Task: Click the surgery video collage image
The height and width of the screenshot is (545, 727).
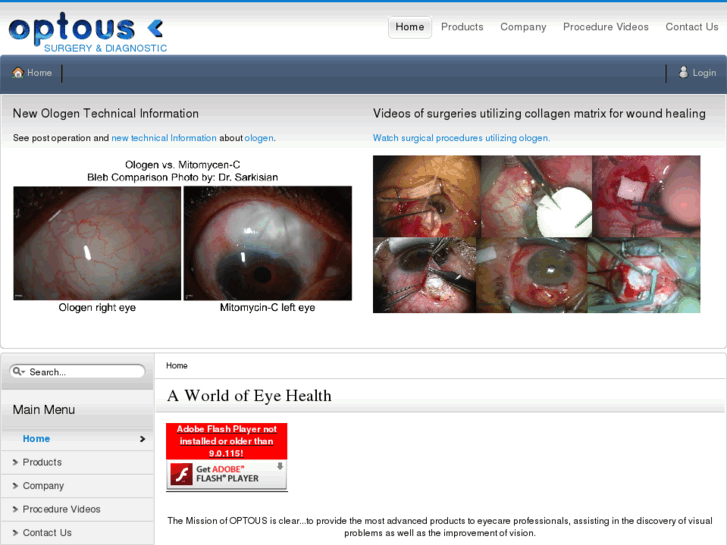Action: coord(536,234)
